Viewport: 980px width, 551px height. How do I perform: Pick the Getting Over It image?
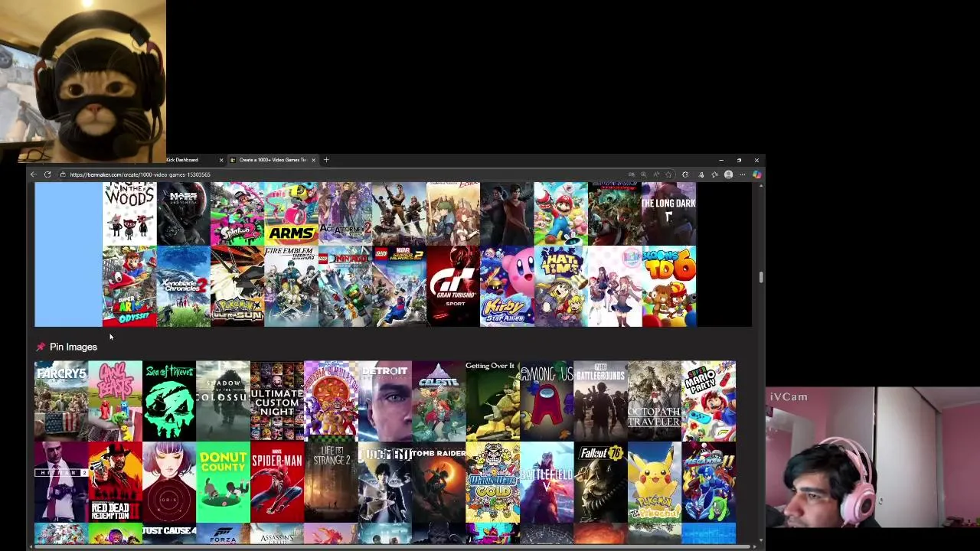[493, 401]
